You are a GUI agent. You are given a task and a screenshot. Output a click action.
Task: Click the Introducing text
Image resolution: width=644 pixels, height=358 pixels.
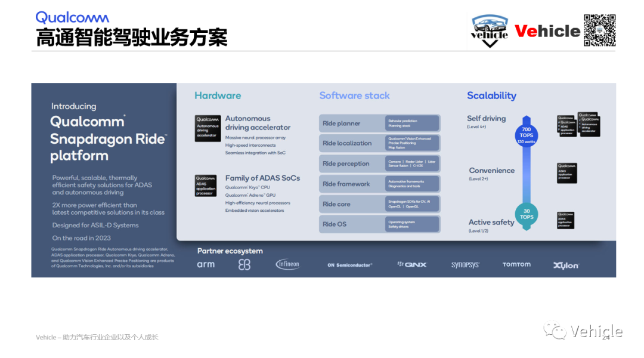(73, 106)
